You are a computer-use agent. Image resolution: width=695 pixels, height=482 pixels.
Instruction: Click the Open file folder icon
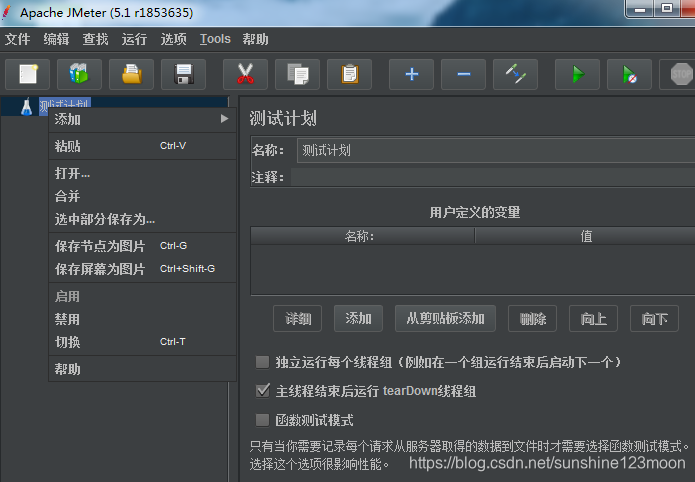131,74
